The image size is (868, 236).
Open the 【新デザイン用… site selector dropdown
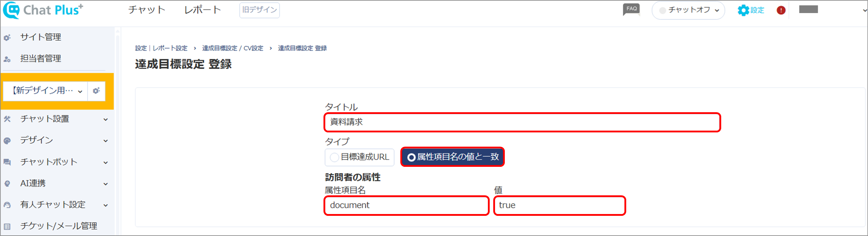(x=45, y=91)
